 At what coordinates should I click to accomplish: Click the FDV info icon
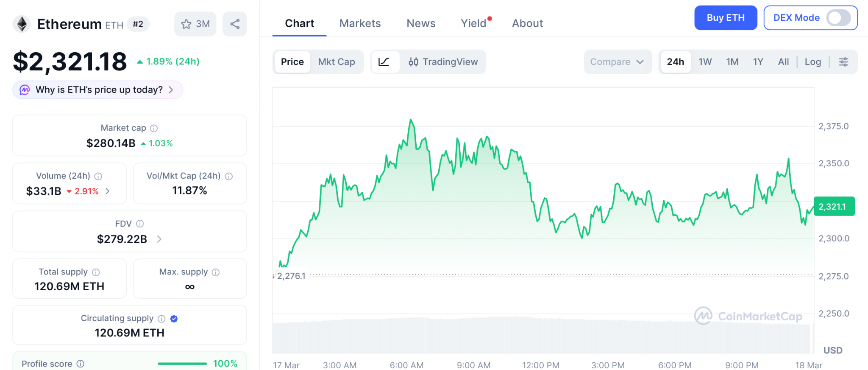tap(140, 224)
